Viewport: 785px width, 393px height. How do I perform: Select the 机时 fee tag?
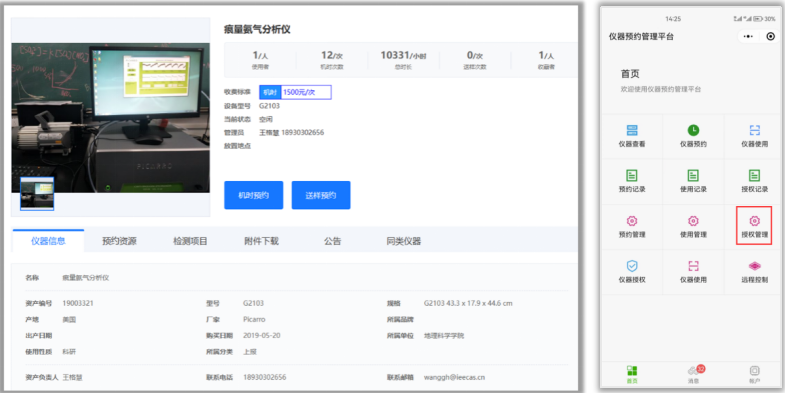270,92
